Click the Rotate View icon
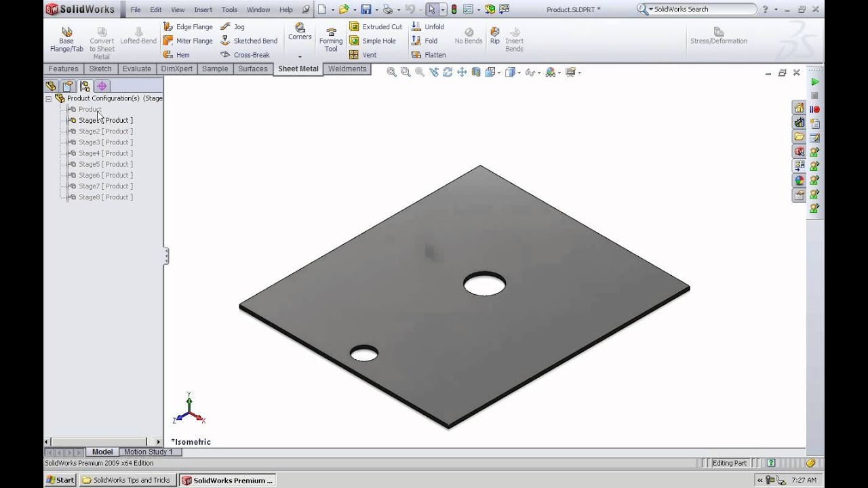 coord(448,73)
